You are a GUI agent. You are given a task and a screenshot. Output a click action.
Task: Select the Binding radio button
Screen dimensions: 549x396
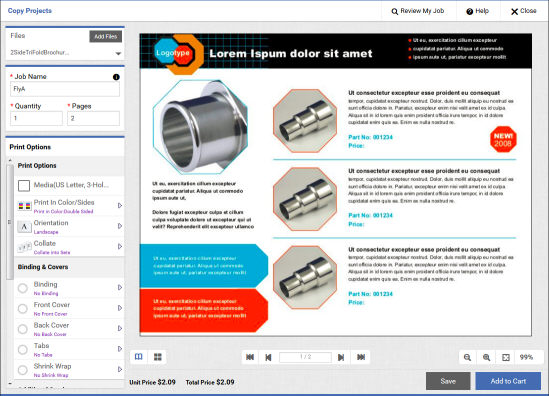point(23,288)
